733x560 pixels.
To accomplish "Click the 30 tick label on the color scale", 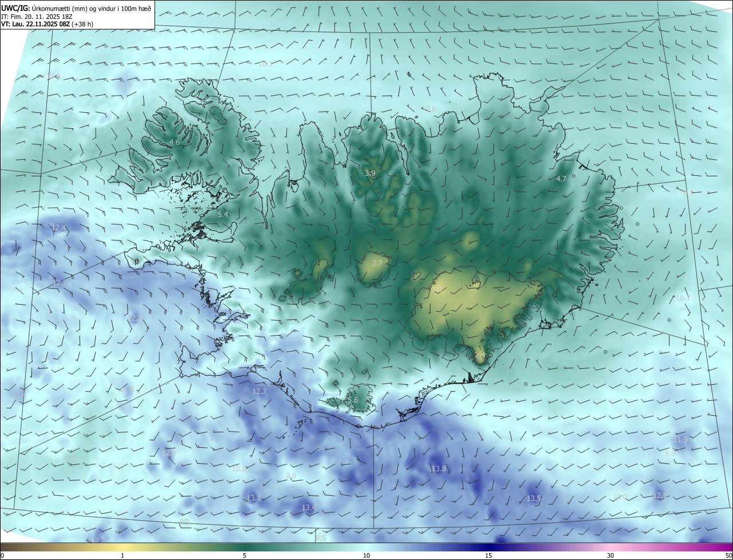I will 610,555.
